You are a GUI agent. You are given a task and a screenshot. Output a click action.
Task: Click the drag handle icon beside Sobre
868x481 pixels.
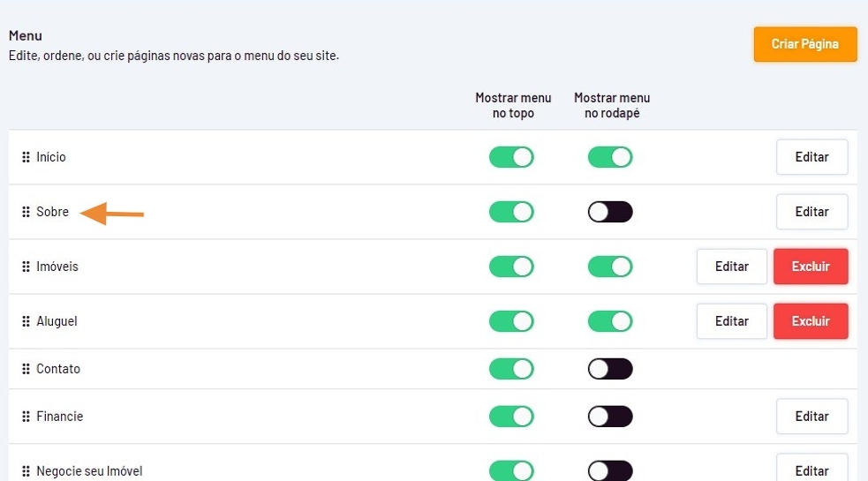26,212
